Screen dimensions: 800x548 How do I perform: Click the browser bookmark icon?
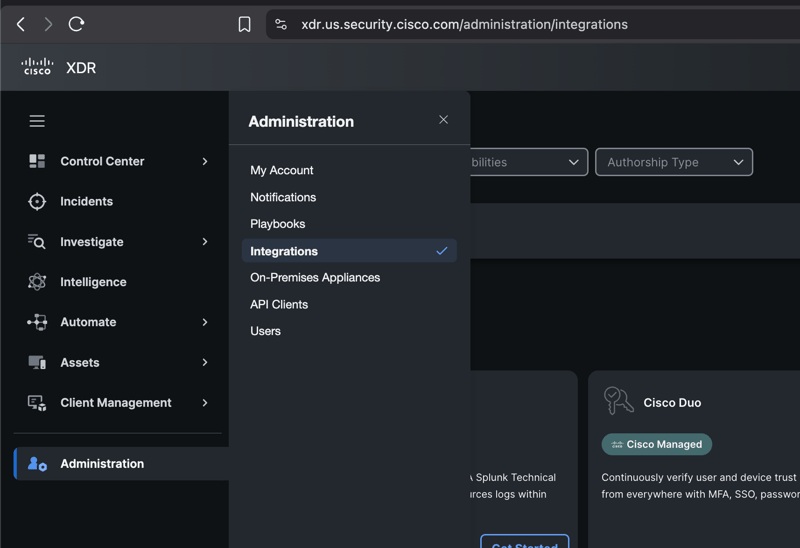(x=244, y=24)
